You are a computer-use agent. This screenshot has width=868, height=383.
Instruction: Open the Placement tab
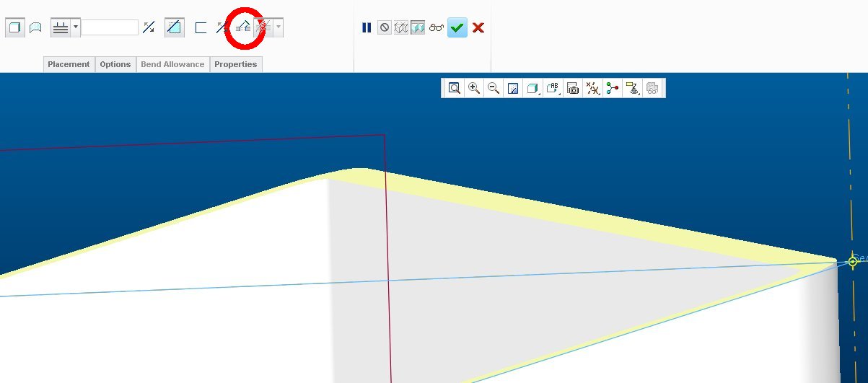[x=69, y=64]
